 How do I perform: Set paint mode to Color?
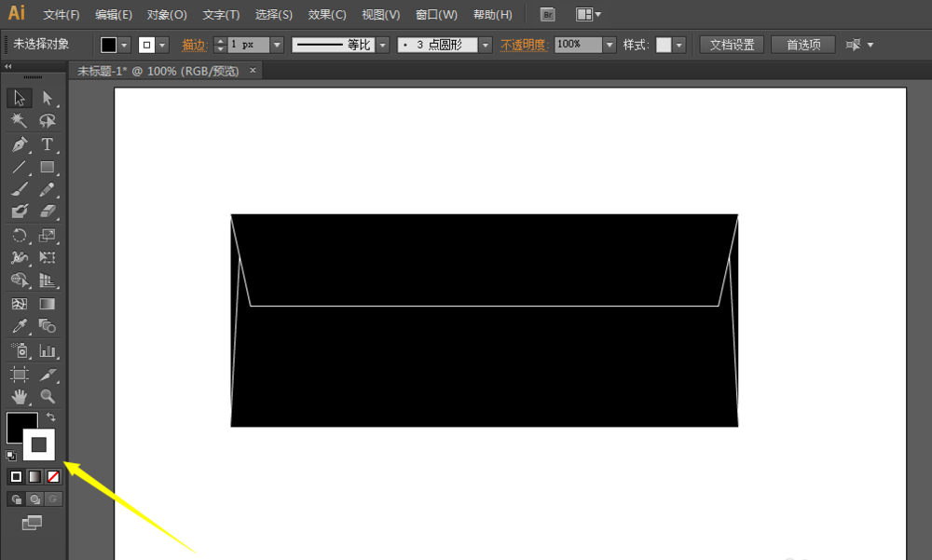click(16, 477)
